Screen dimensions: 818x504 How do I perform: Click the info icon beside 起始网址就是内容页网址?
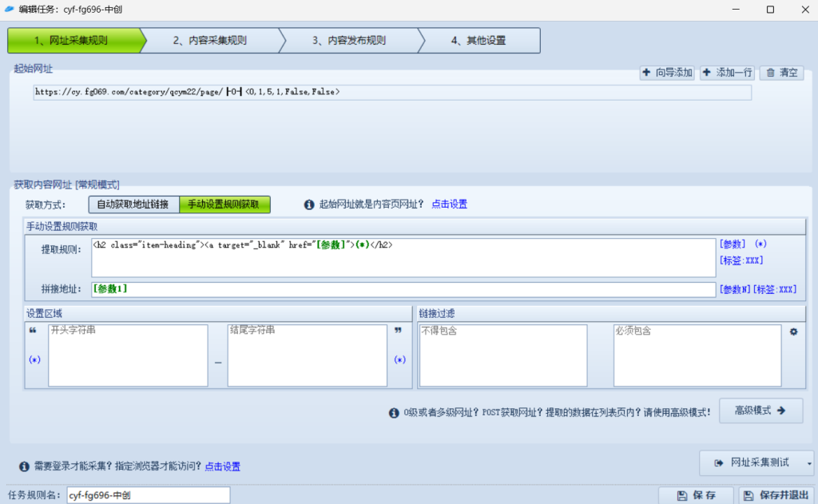coord(309,204)
